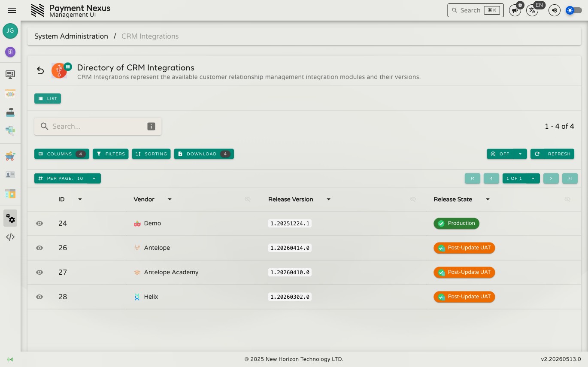This screenshot has height=367, width=588.
Task: Click the purple door icon in sidebar
Action: coord(10,52)
